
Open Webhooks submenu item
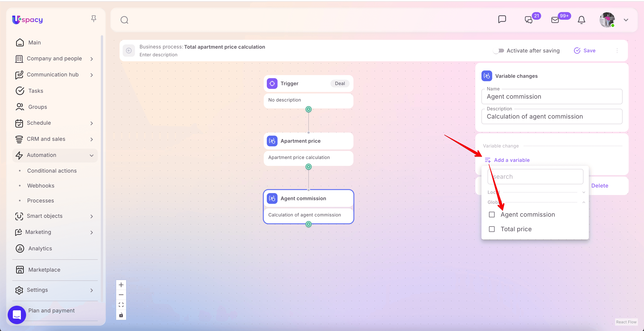(x=41, y=186)
